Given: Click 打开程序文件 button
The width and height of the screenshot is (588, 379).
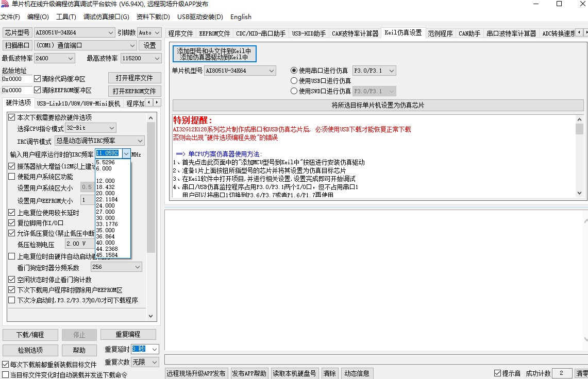Looking at the screenshot, I should click(x=135, y=78).
